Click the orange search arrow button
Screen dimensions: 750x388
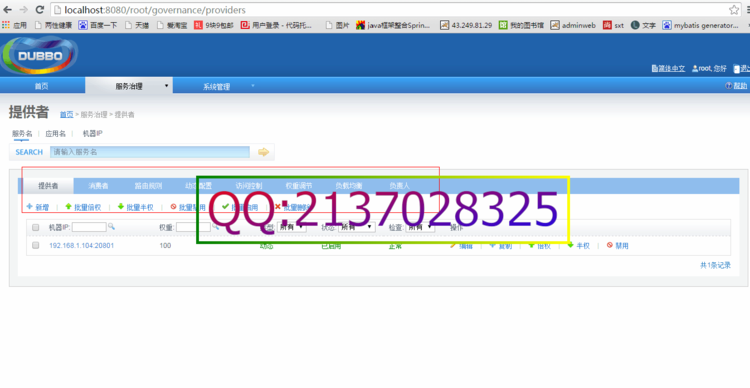(264, 152)
